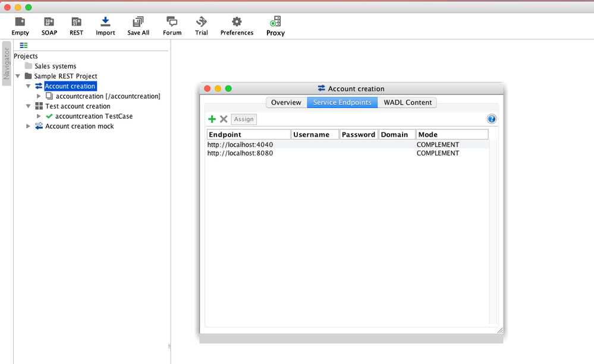Select the localhost:8080 endpoint row
Screen dimensions: 594x364
(x=240, y=153)
